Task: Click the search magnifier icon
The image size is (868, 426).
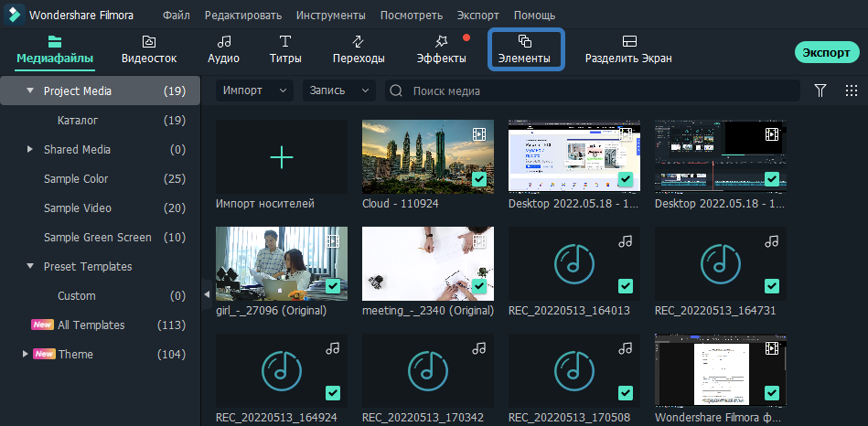Action: 396,91
